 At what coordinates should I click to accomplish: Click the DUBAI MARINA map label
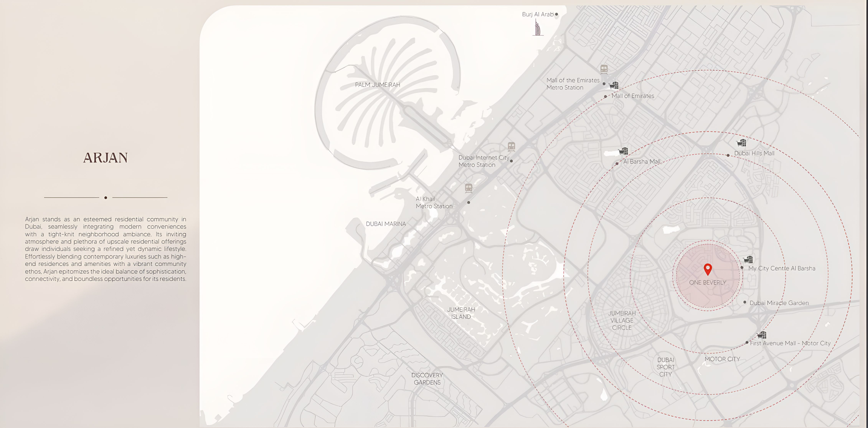pos(386,224)
